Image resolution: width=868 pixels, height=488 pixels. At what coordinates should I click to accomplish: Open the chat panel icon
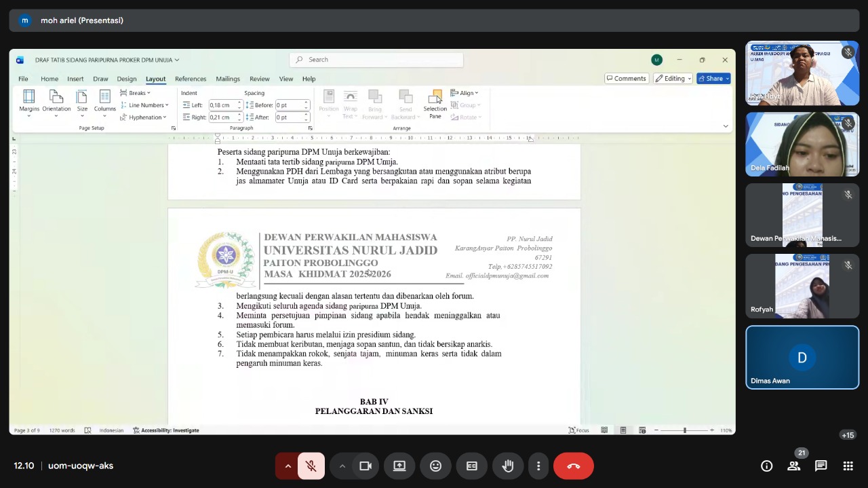821,466
